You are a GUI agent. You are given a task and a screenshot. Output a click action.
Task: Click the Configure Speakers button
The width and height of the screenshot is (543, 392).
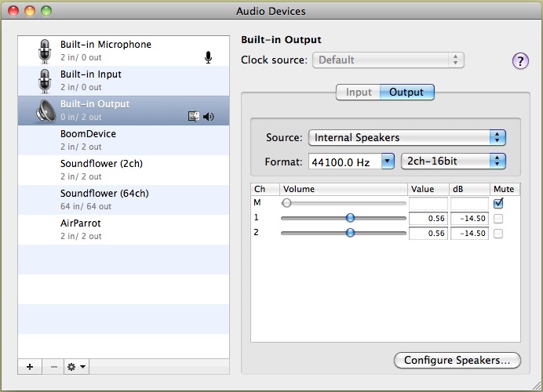pos(457,361)
